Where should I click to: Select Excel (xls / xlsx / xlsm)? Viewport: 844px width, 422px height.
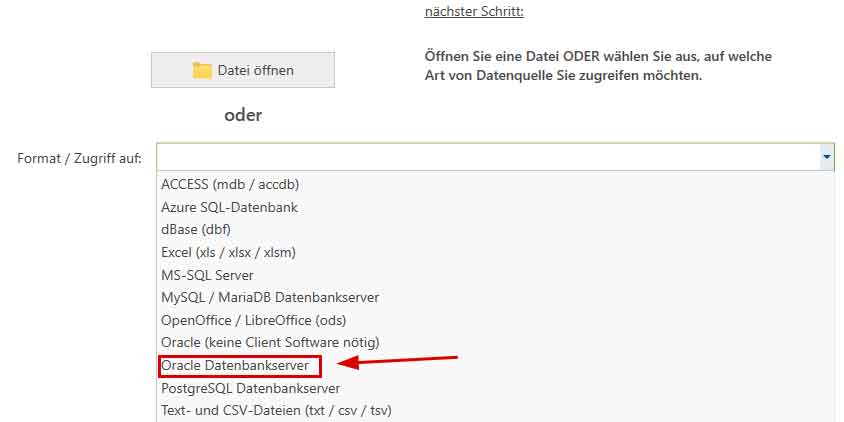click(228, 252)
